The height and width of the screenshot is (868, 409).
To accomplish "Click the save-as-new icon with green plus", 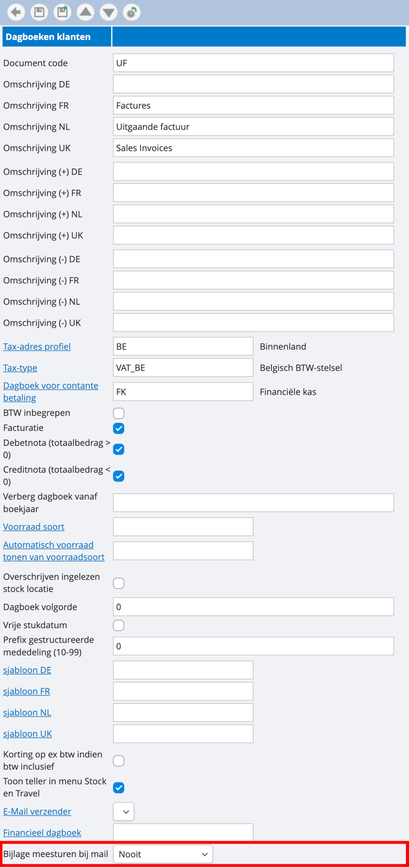I will point(62,12).
